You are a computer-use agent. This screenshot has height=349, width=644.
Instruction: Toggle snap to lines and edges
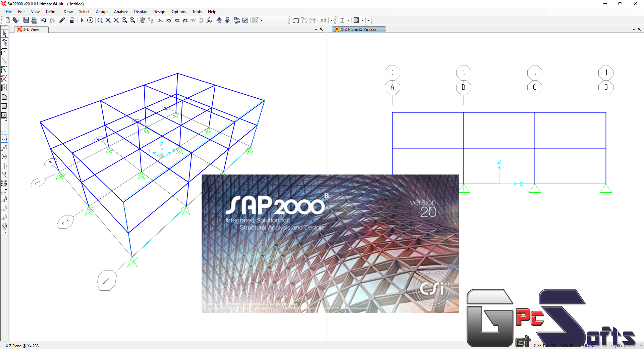pos(4,174)
